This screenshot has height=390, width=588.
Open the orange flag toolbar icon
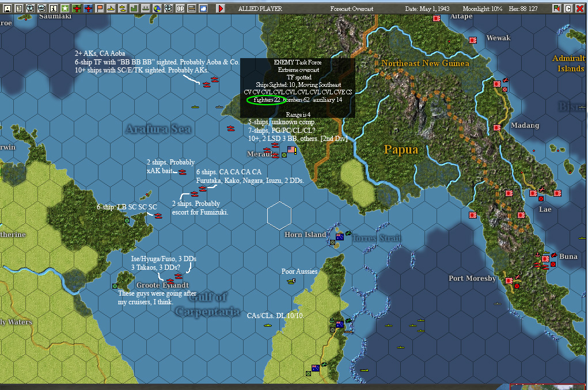click(100, 8)
